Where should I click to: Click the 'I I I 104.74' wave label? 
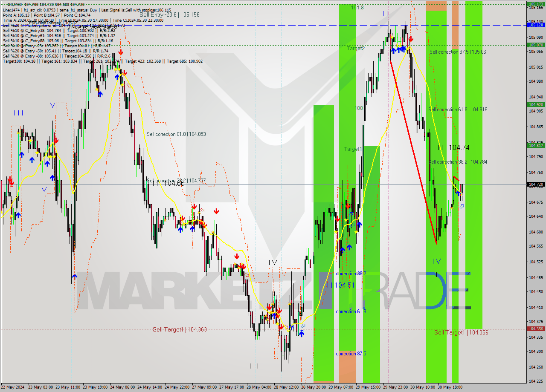click(453, 147)
